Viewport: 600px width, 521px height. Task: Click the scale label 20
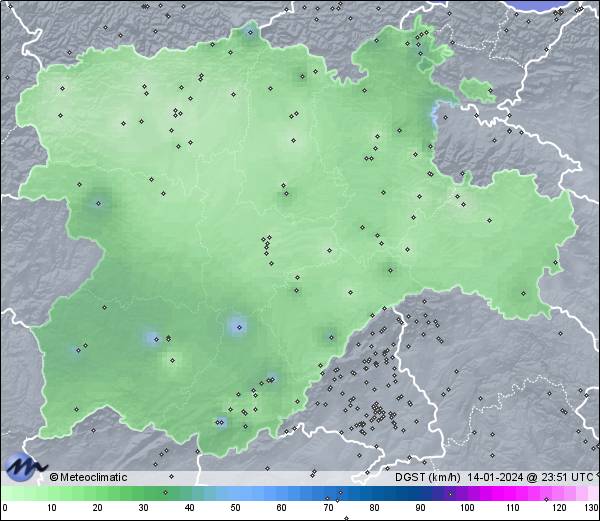click(98, 508)
